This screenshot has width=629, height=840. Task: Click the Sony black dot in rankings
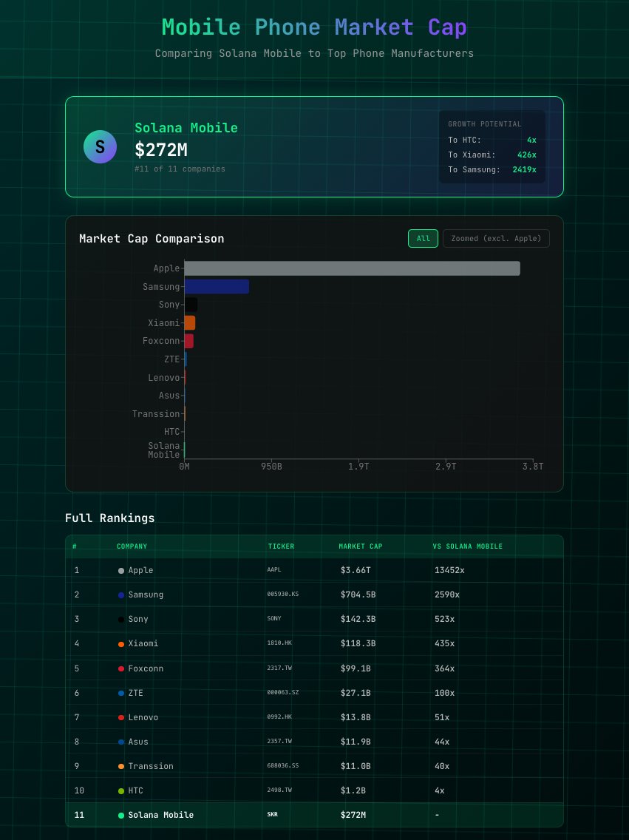[x=121, y=620]
